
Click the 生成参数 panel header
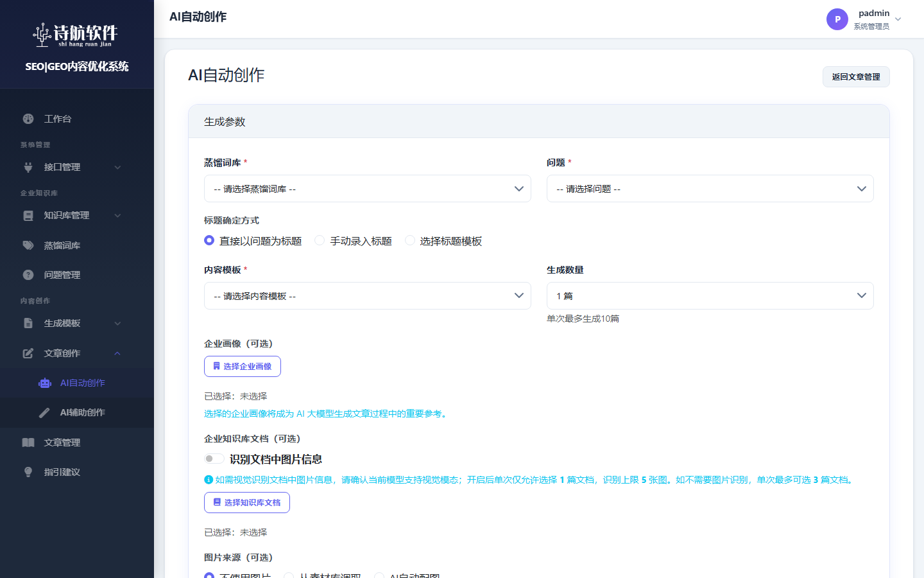pos(539,121)
